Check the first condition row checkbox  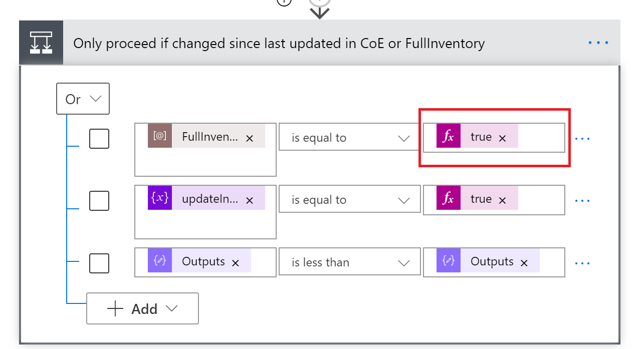coord(99,139)
